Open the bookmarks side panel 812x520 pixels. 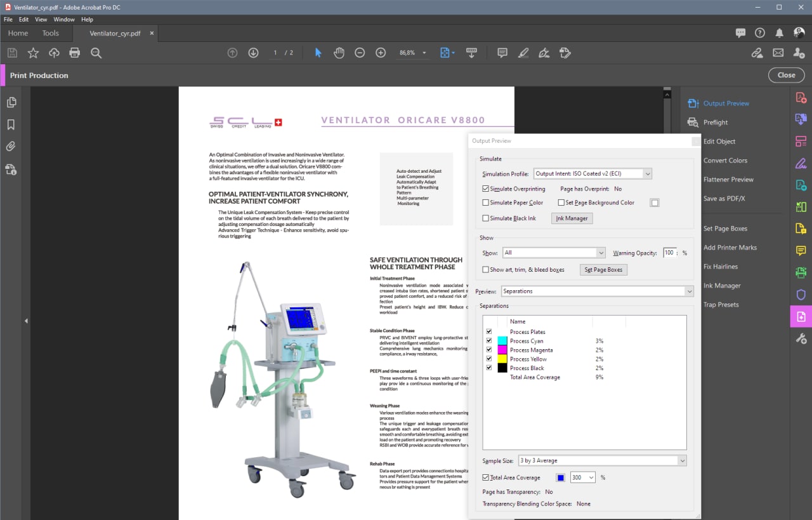click(11, 124)
